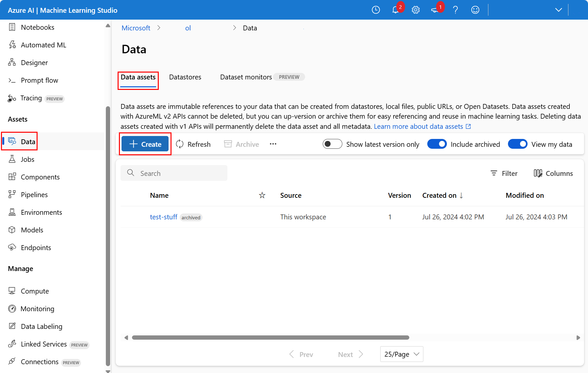
Task: Click the recent activity clock icon
Action: (376, 10)
